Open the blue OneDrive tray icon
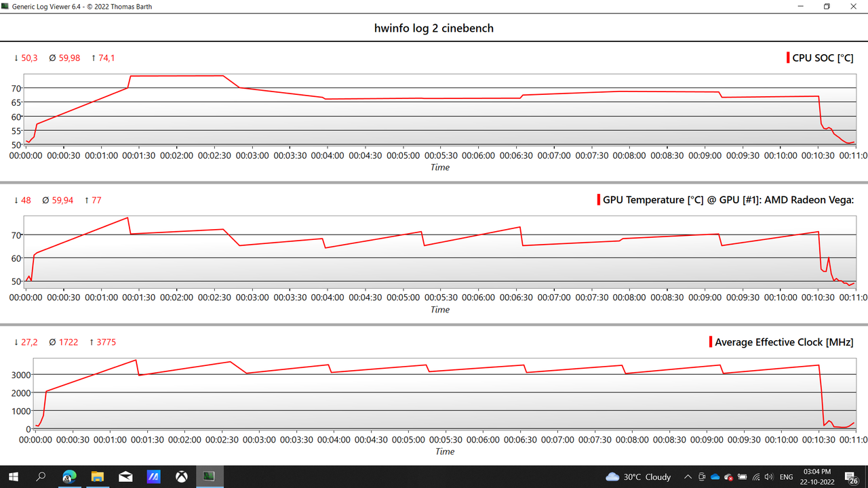Viewport: 868px width, 488px height. (x=715, y=477)
